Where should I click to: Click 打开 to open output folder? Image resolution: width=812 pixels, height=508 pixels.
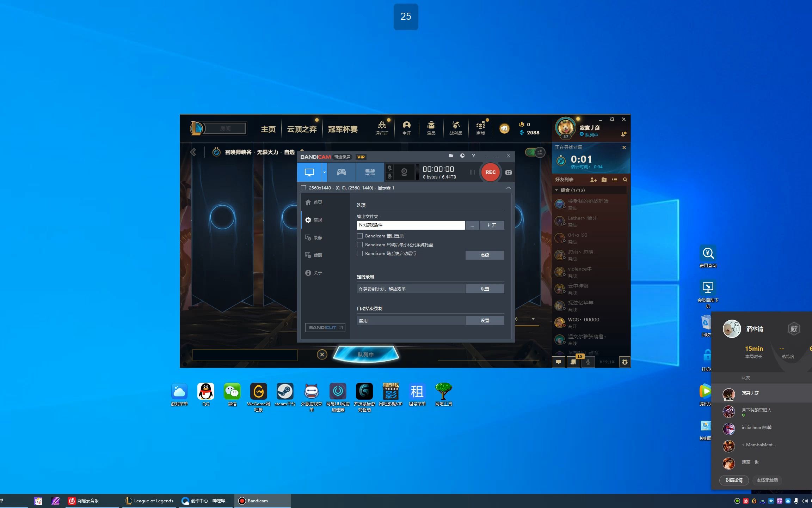(492, 225)
